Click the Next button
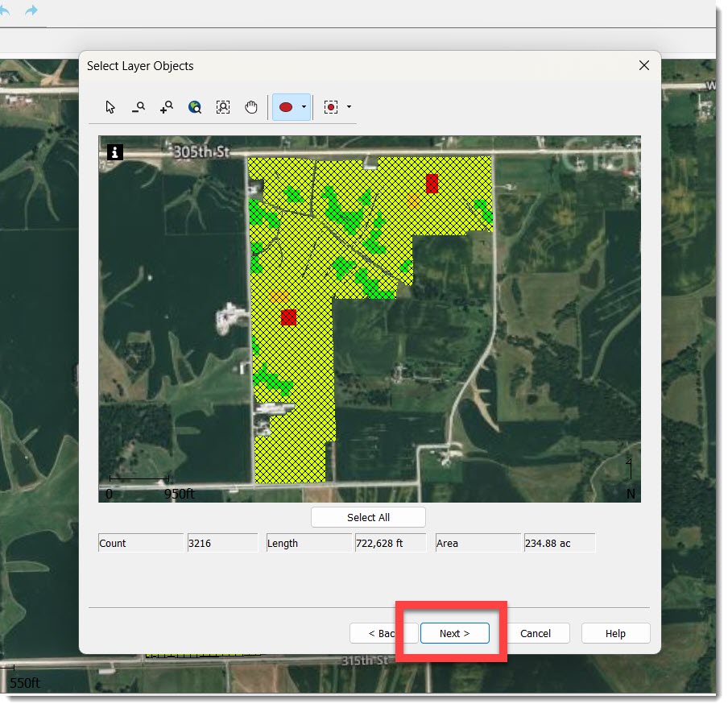 [454, 633]
